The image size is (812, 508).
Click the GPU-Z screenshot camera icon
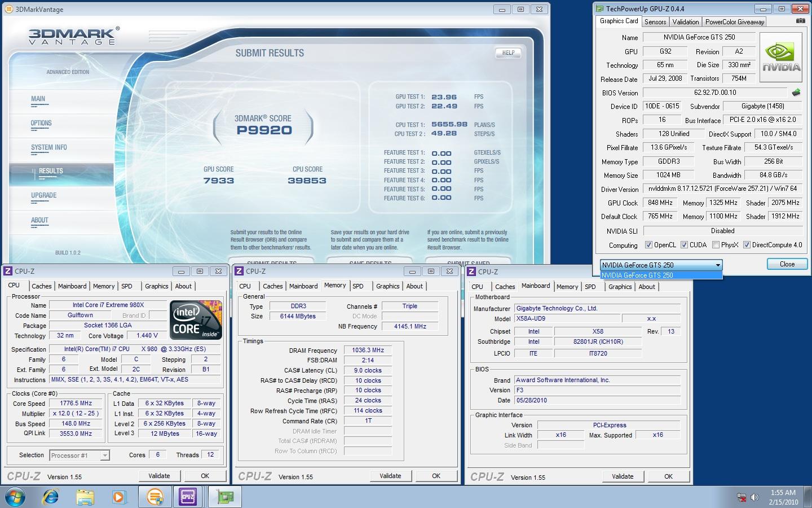(x=800, y=21)
